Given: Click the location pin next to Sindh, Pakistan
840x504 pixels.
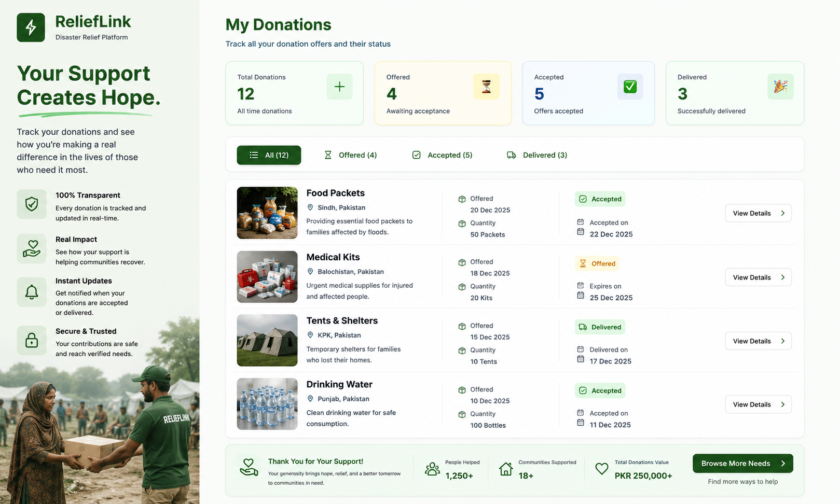Looking at the screenshot, I should (310, 207).
